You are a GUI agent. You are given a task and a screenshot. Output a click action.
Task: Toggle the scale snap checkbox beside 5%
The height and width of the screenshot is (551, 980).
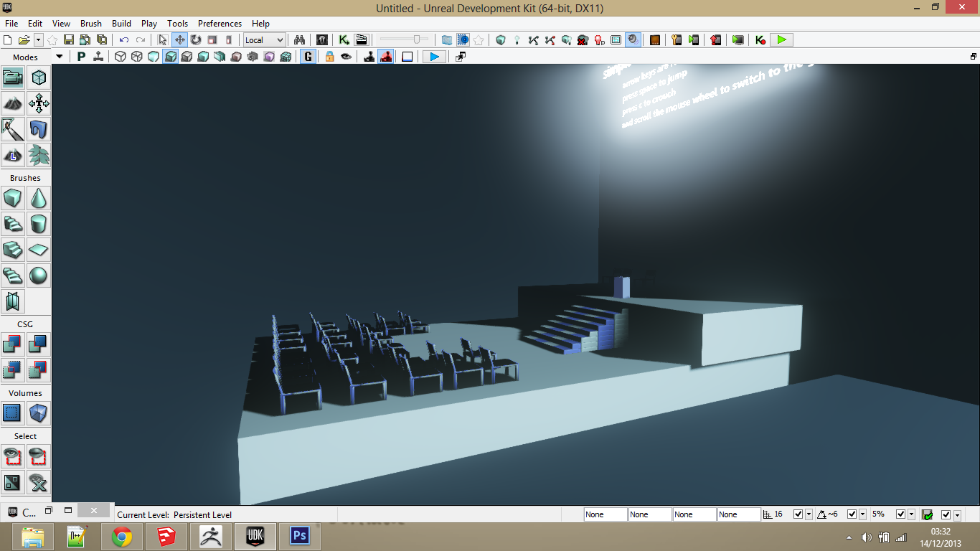[901, 514]
